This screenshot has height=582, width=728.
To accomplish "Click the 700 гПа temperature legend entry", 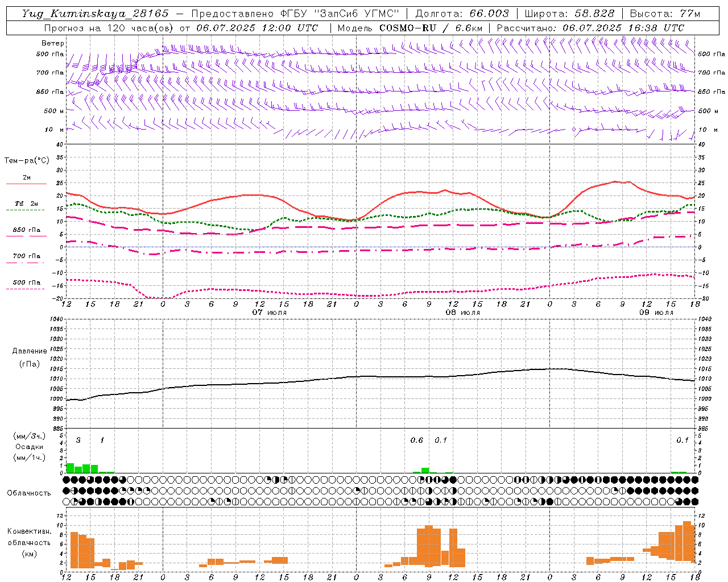I will (x=27, y=256).
